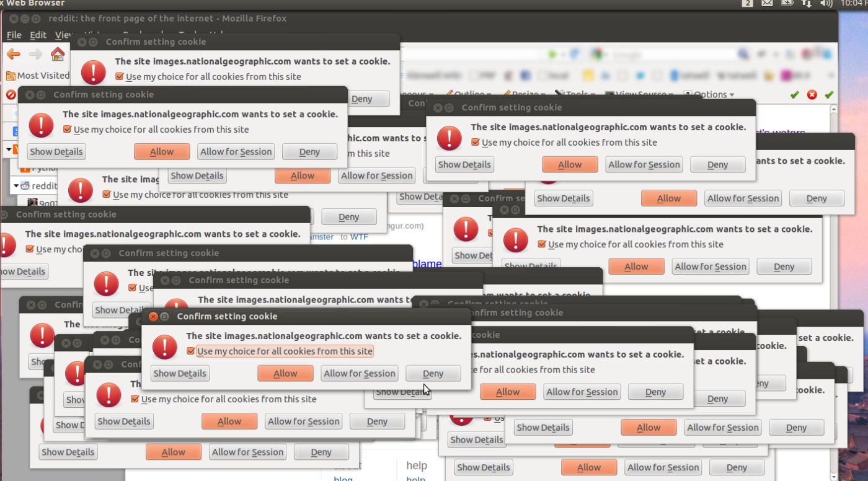The width and height of the screenshot is (868, 481).
Task: Click Show Details in the frontmost cookie dialog
Action: (180, 373)
